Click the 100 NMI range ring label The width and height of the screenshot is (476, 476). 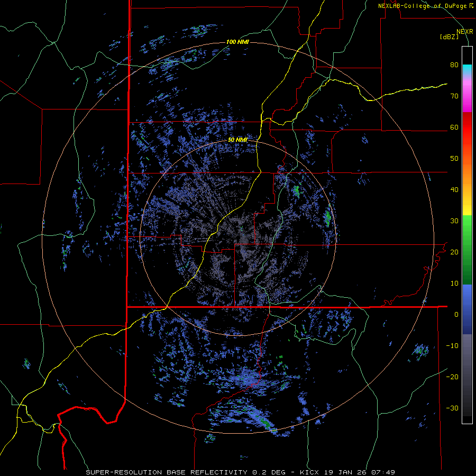click(237, 42)
